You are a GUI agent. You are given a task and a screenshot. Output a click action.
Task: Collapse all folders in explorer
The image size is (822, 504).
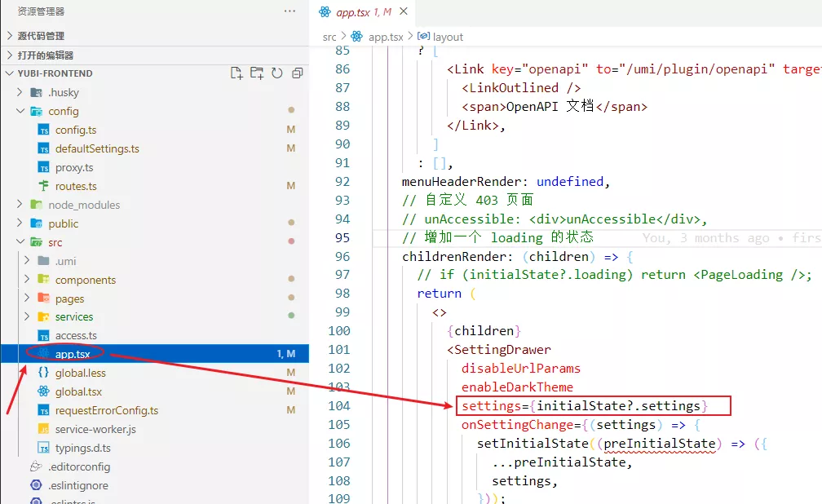tap(297, 73)
